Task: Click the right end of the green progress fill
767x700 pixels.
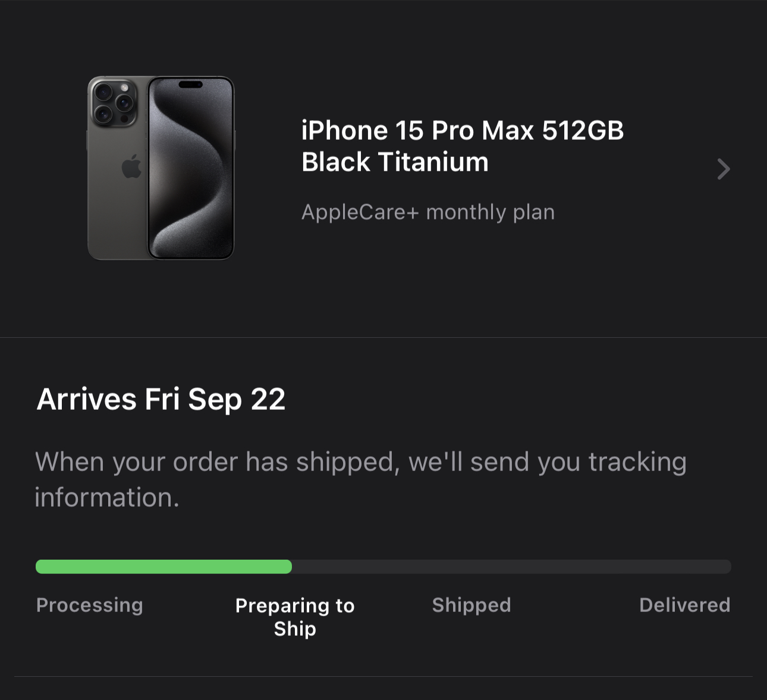Action: click(x=288, y=567)
